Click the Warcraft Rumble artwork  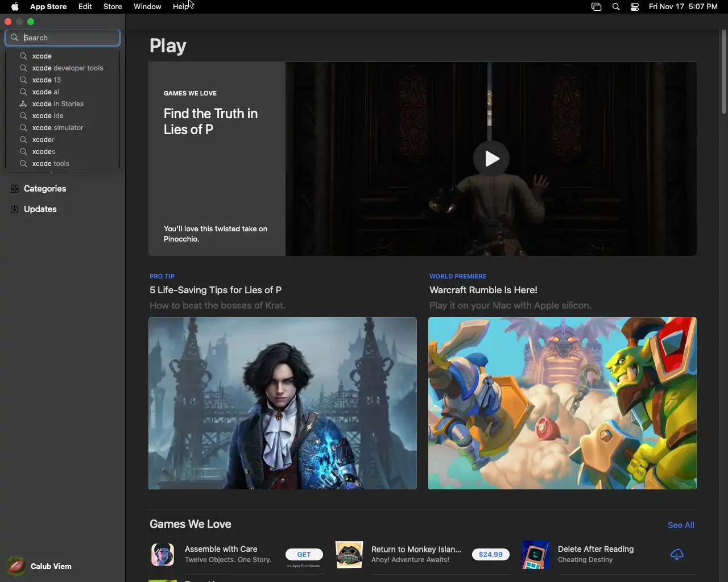pyautogui.click(x=562, y=404)
